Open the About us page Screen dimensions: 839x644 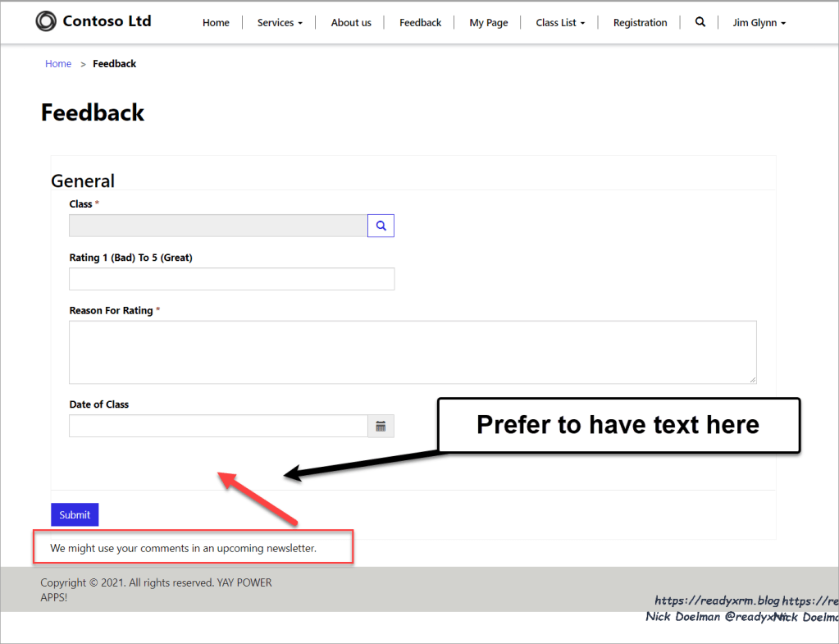point(351,23)
